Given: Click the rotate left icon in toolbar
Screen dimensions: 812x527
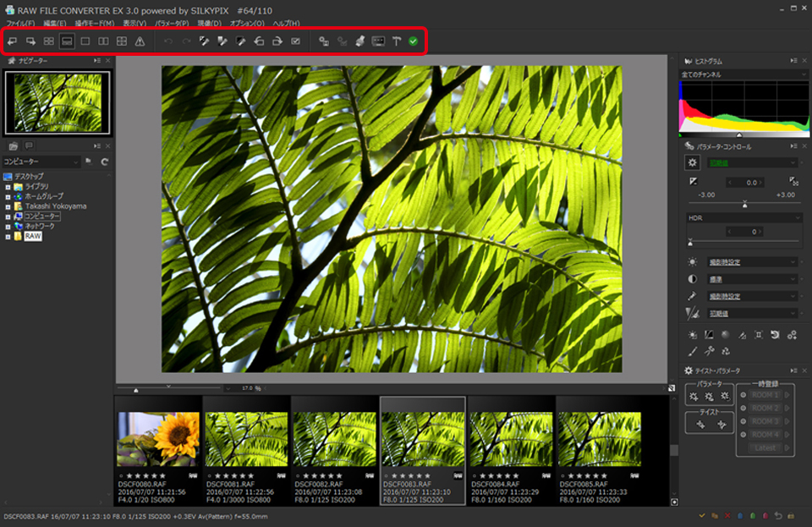Looking at the screenshot, I should 259,41.
